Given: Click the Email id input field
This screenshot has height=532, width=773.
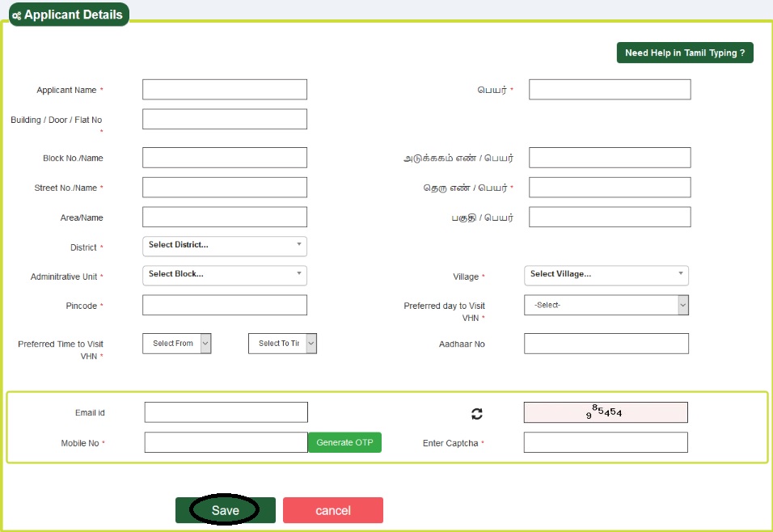Looking at the screenshot, I should click(x=226, y=412).
